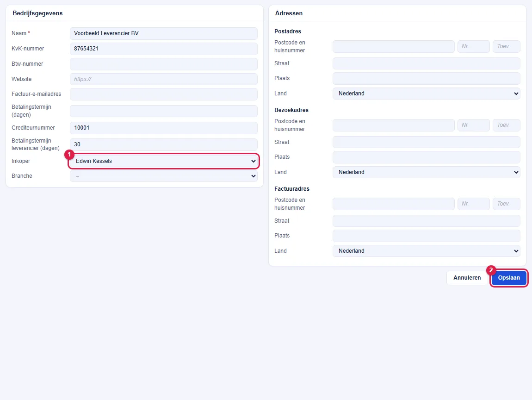532x400 pixels.
Task: Focus the Crediteurnummer field
Action: pyautogui.click(x=164, y=128)
